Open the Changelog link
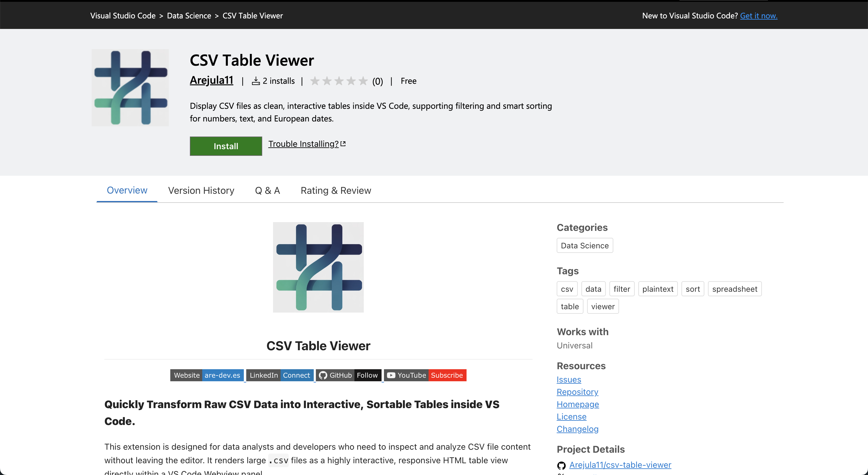This screenshot has width=868, height=475. (x=577, y=429)
